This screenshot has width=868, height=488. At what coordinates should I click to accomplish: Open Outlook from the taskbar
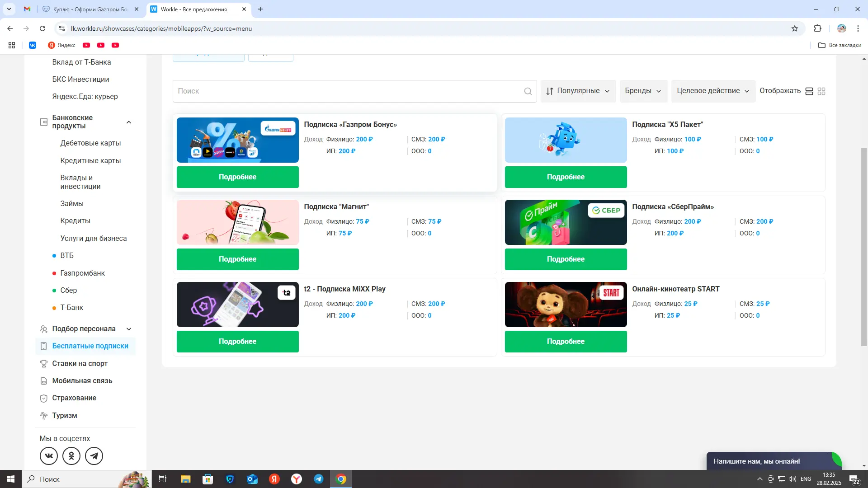[252, 479]
